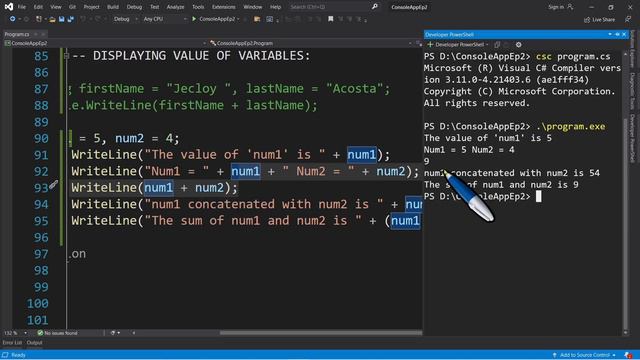This screenshot has height=360, width=640.
Task: Open the Extensions menu
Action: coord(224,7)
